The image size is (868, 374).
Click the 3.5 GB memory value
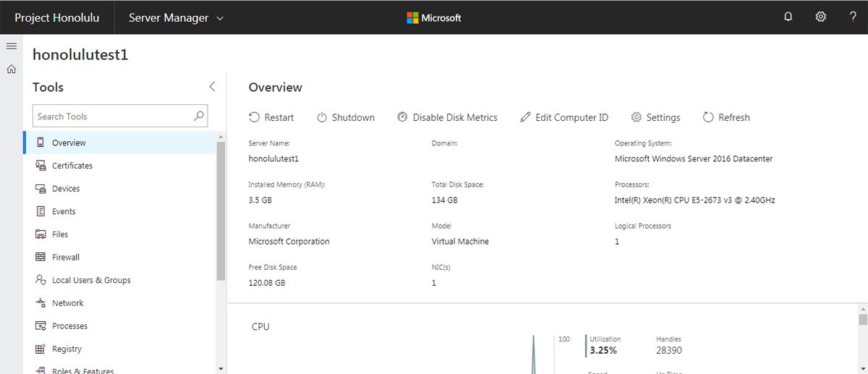(x=260, y=200)
